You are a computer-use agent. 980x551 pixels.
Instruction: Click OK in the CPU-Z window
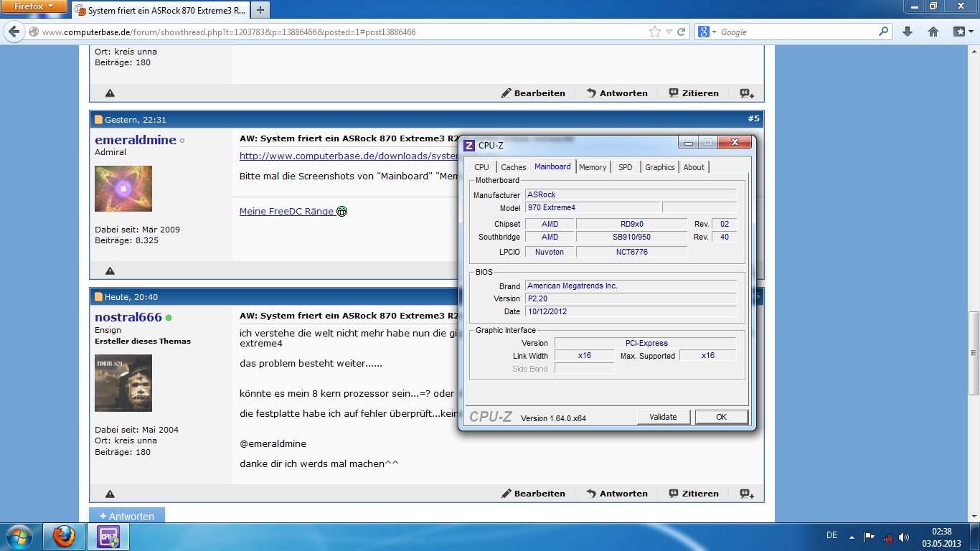pos(721,417)
